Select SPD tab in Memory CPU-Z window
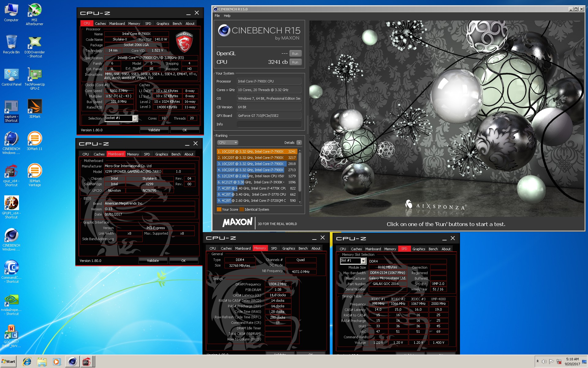 click(274, 248)
